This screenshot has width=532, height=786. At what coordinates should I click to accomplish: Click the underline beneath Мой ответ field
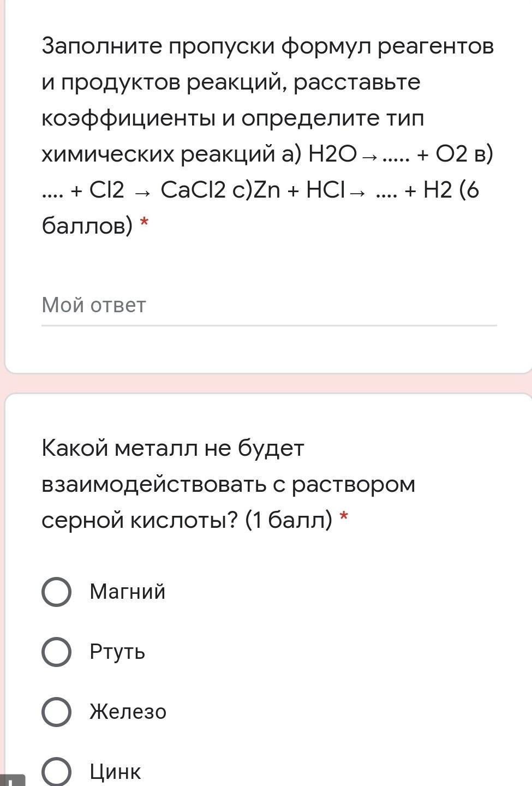click(x=269, y=325)
